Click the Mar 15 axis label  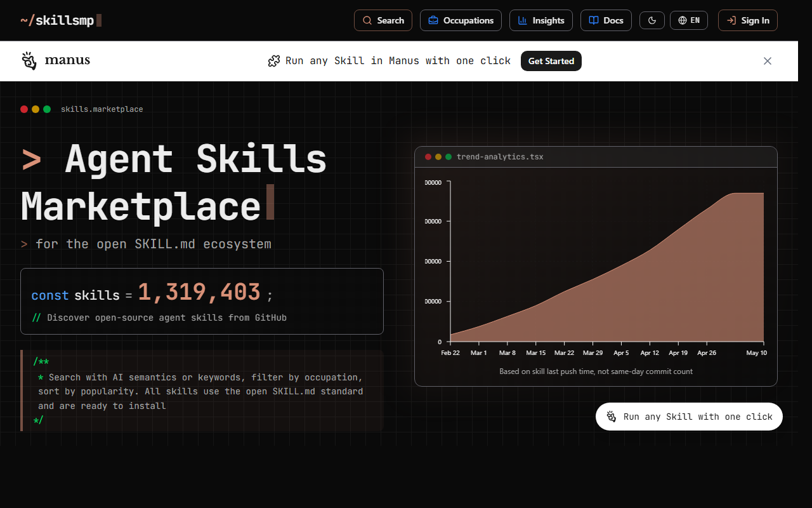click(x=535, y=353)
